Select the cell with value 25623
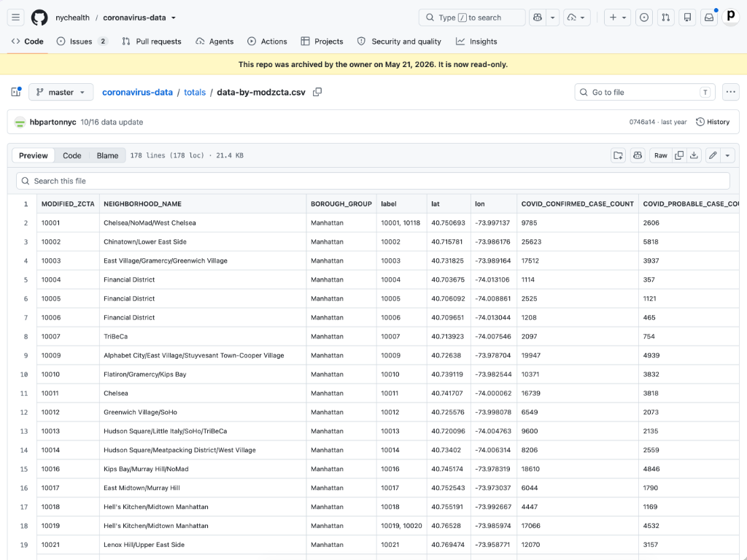 [578, 242]
